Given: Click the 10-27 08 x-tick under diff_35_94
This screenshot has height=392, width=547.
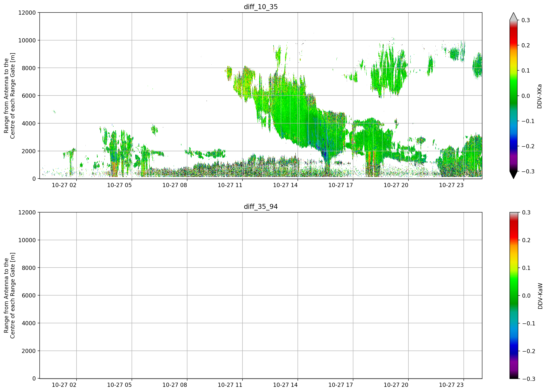Looking at the screenshot, I should click(x=175, y=385).
